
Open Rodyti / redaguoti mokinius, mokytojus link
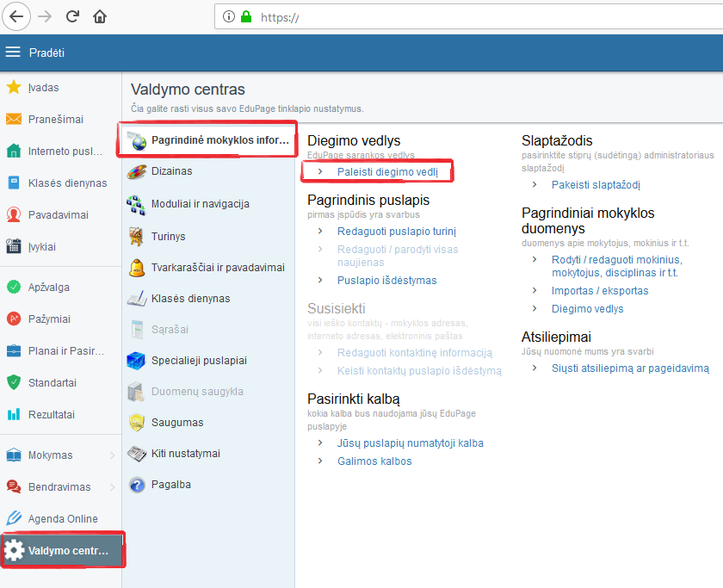tap(617, 266)
